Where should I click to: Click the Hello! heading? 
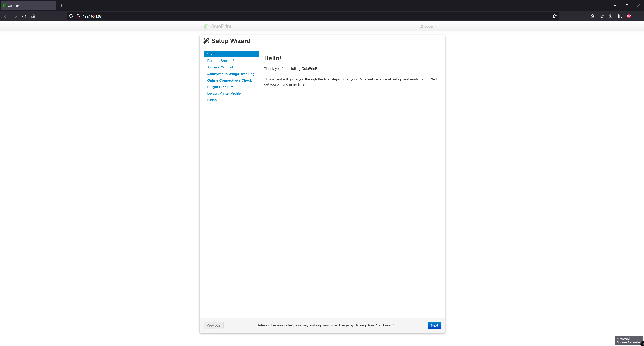point(273,58)
